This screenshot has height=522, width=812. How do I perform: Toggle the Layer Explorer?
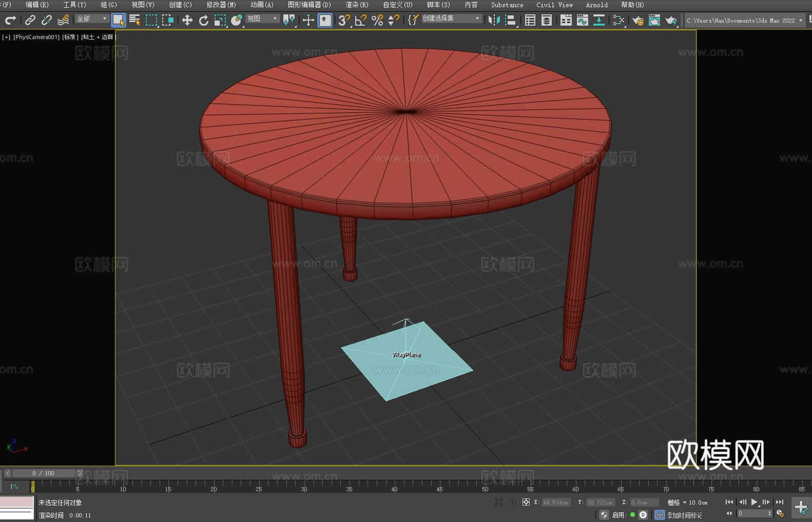[547, 20]
